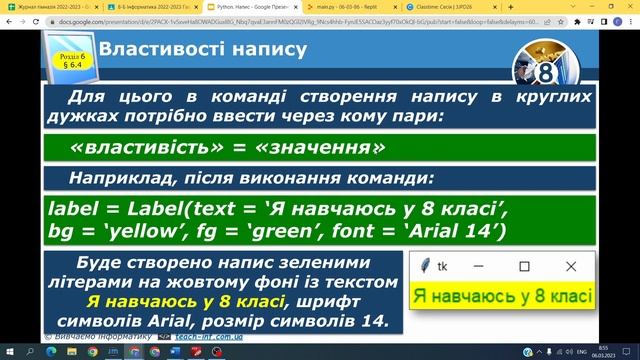This screenshot has width=640, height=360.
Task: Open Windows taskbar search
Action: point(30,351)
